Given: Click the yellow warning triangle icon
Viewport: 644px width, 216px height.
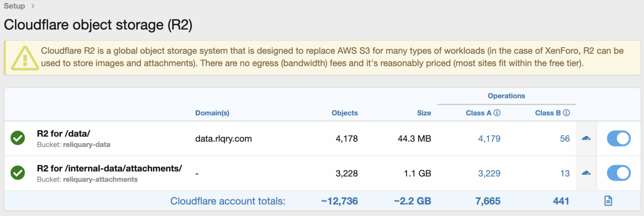Looking at the screenshot, I should (22, 58).
